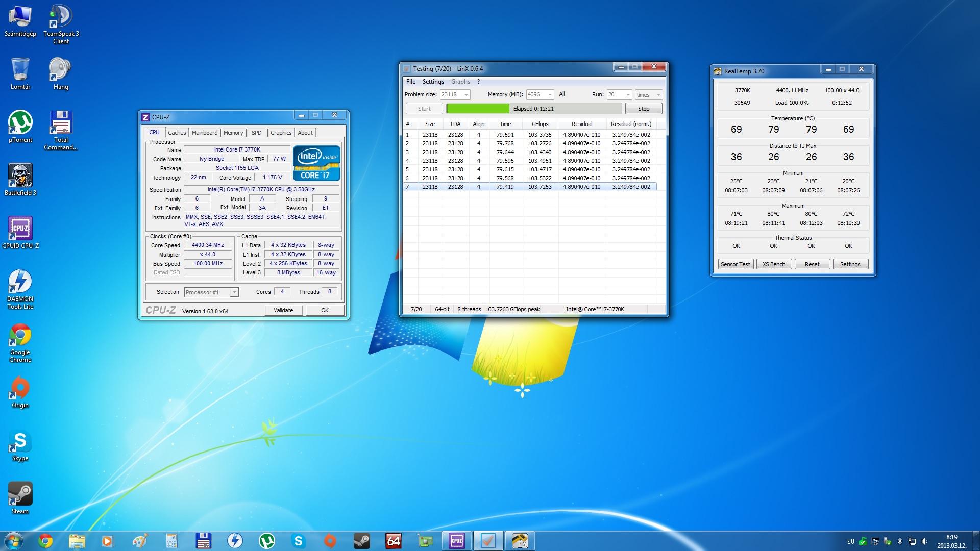Screen dimensions: 980x551
Task: Expand the Problem size dropdown in LinX
Action: (x=465, y=95)
